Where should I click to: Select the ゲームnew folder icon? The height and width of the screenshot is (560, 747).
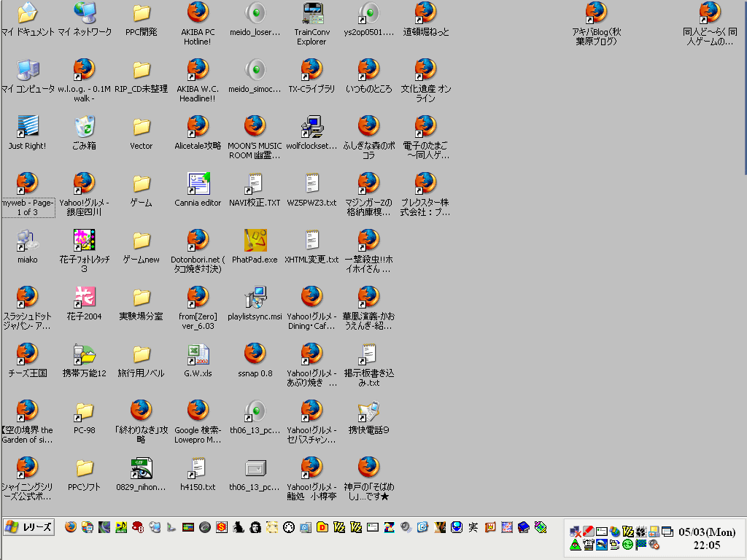coord(141,240)
